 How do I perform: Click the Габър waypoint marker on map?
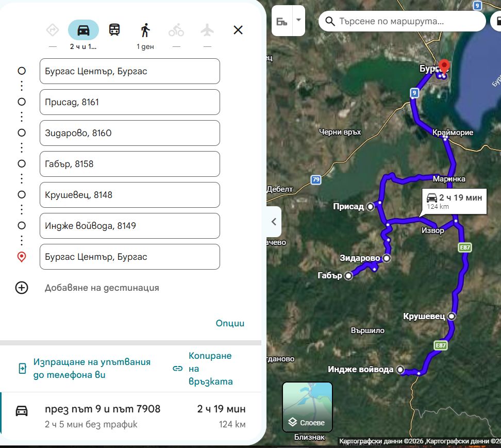click(348, 275)
